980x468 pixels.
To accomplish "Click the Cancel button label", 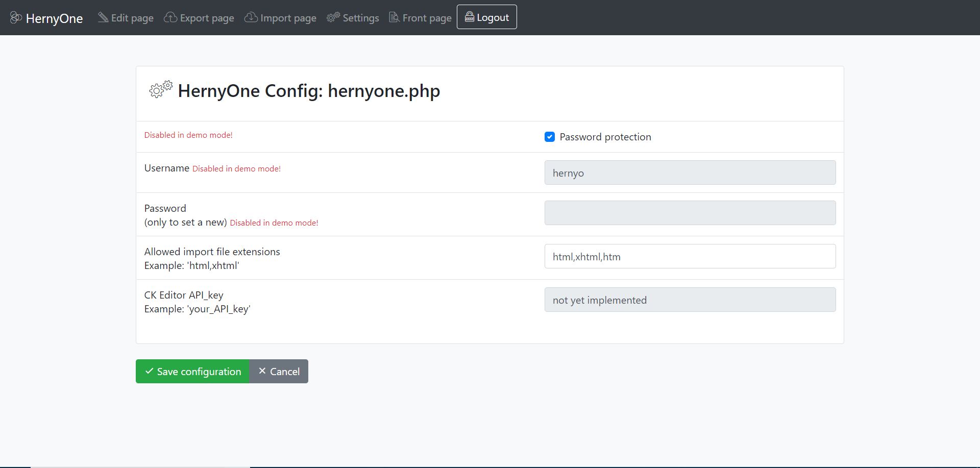I will tap(285, 372).
